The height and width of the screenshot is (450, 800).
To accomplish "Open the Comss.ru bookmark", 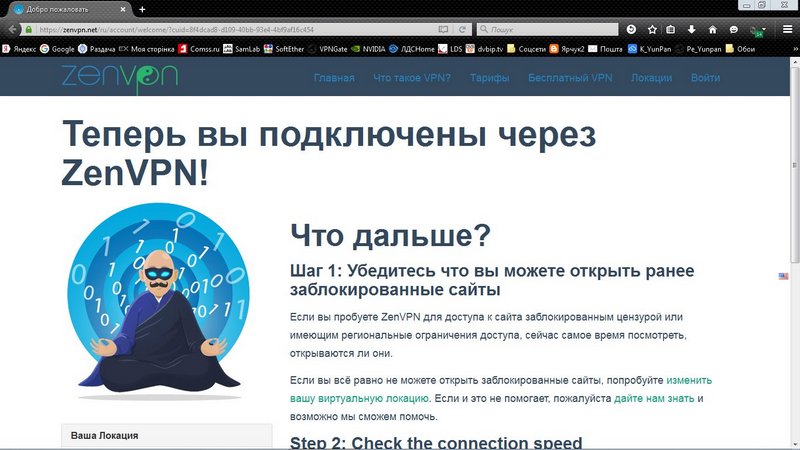I will tap(199, 49).
